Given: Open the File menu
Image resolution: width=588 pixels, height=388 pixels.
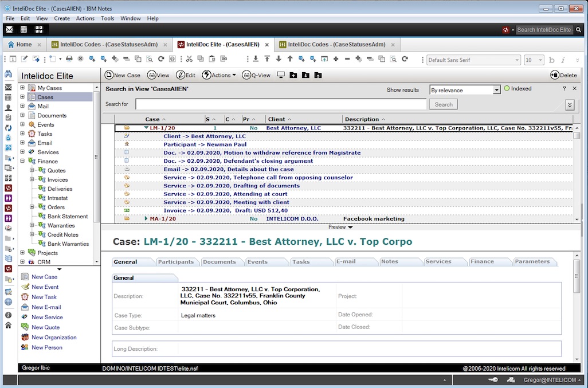Looking at the screenshot, I should pyautogui.click(x=10, y=18).
